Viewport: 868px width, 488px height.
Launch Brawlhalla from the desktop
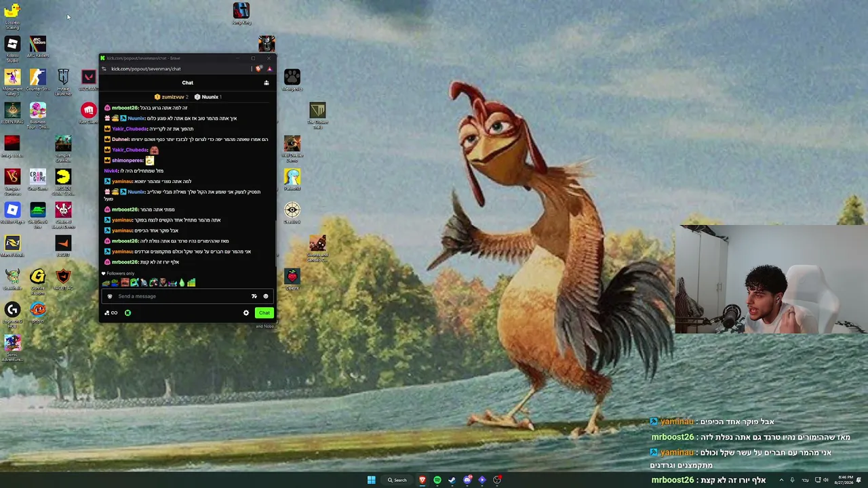point(12,279)
